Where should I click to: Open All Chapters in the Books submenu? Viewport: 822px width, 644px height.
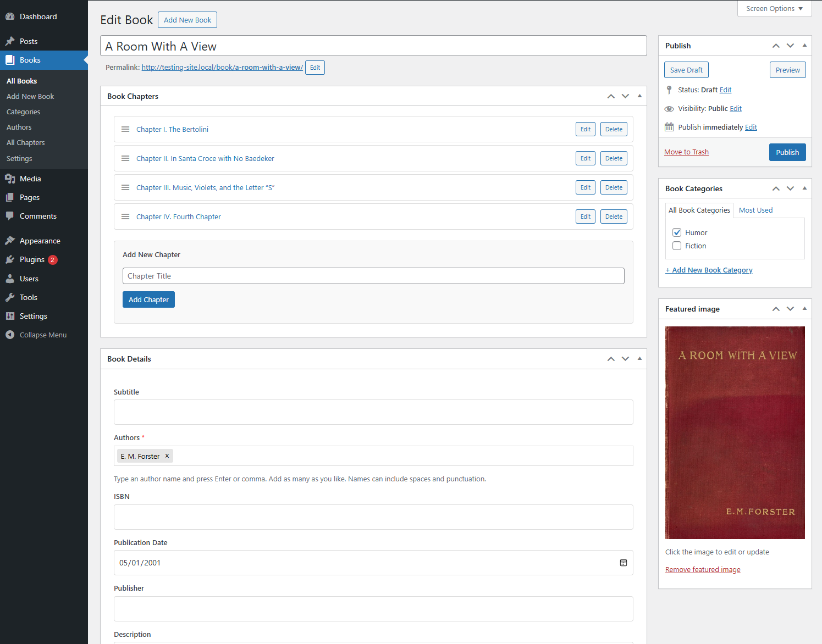[x=26, y=142]
